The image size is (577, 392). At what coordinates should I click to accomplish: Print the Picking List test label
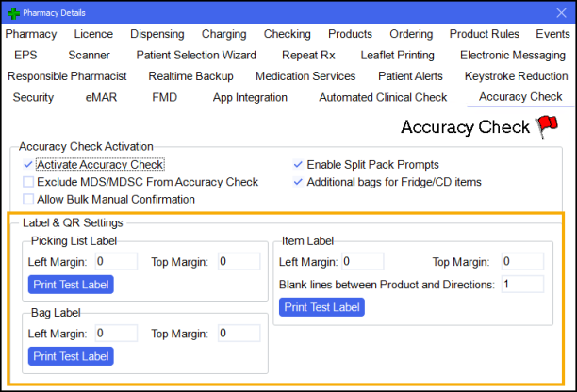[71, 284]
